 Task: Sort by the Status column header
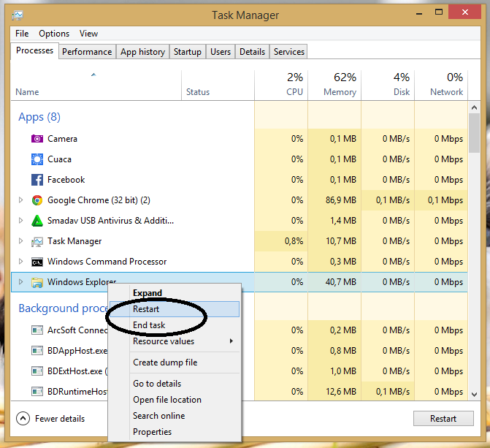218,85
